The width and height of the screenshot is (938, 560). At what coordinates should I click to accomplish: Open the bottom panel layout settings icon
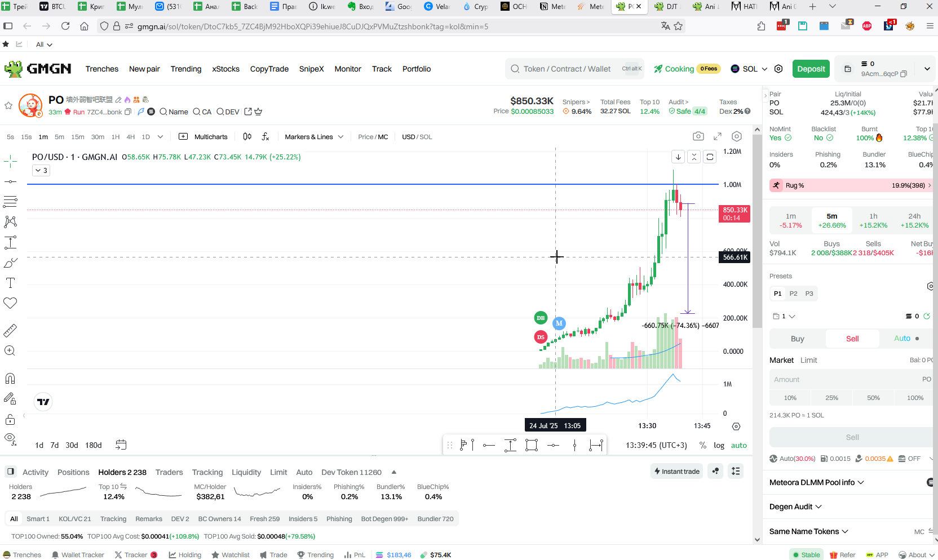coord(736,471)
